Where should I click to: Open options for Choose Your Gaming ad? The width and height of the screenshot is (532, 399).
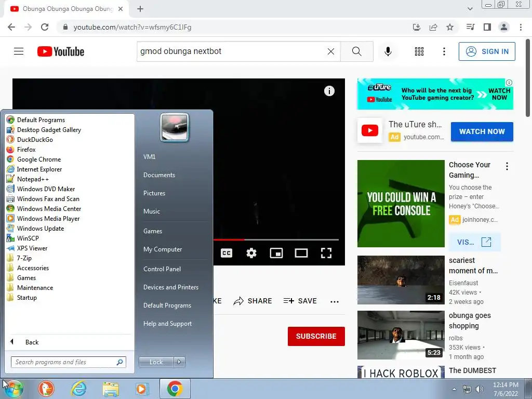coord(507,166)
